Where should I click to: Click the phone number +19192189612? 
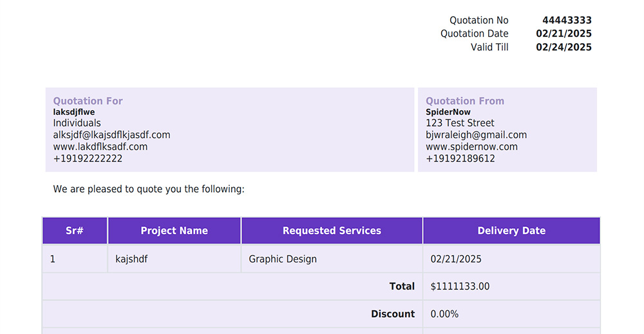click(460, 159)
